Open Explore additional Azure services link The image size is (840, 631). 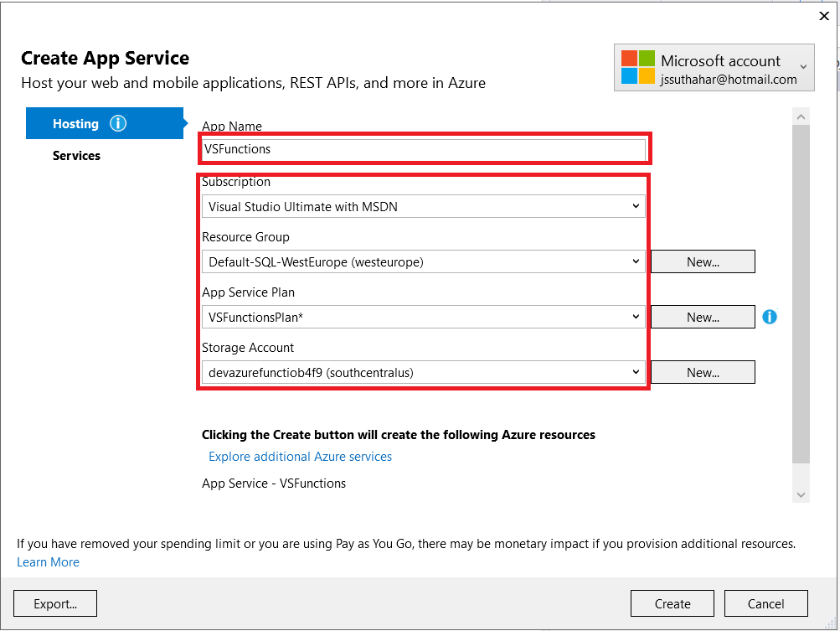[x=300, y=456]
